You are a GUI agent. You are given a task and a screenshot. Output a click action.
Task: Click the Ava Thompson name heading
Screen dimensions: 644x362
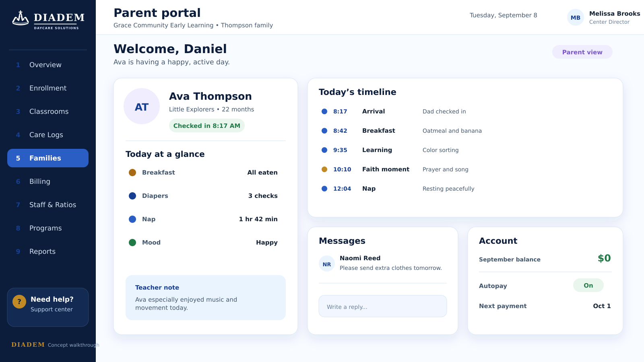(x=210, y=96)
